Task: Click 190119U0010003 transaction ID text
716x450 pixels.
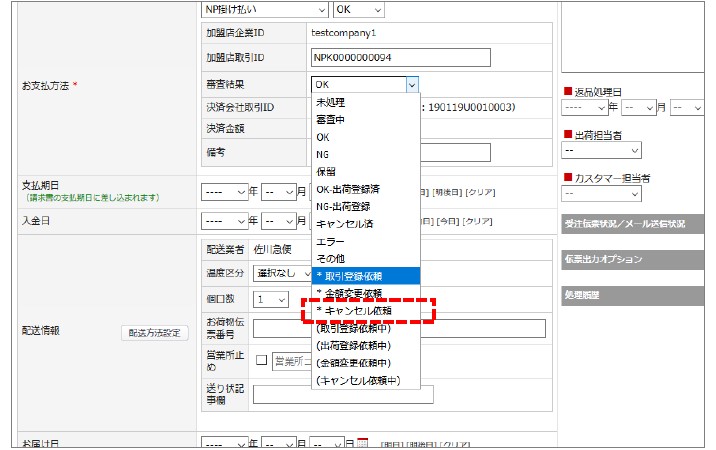Action: tap(470, 107)
